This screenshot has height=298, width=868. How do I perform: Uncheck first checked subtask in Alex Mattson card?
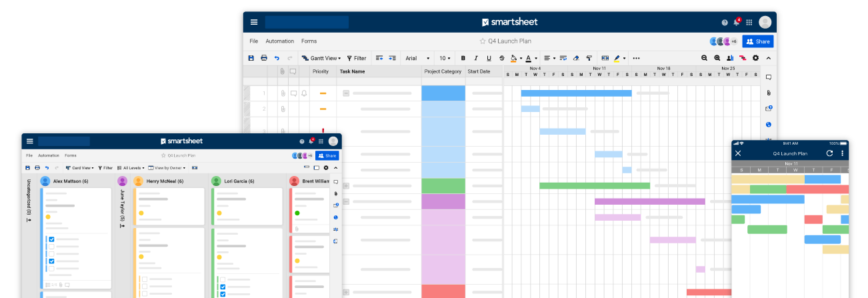[x=51, y=239]
